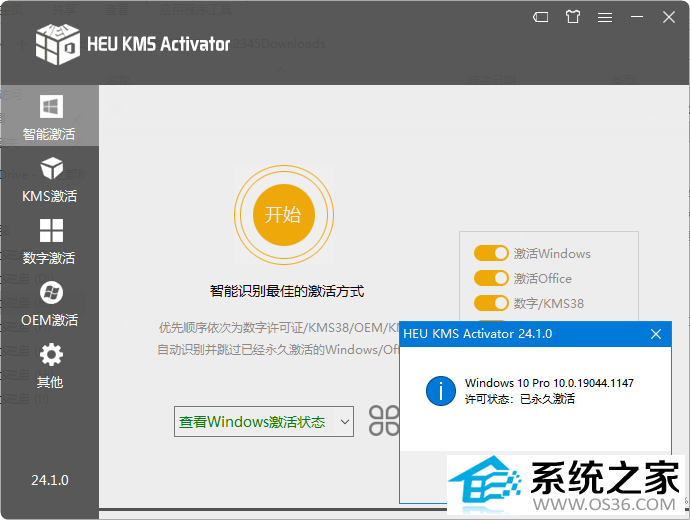Close the HEU KMS Activator 24.1.0 dialog
This screenshot has width=690, height=520.
click(656, 334)
